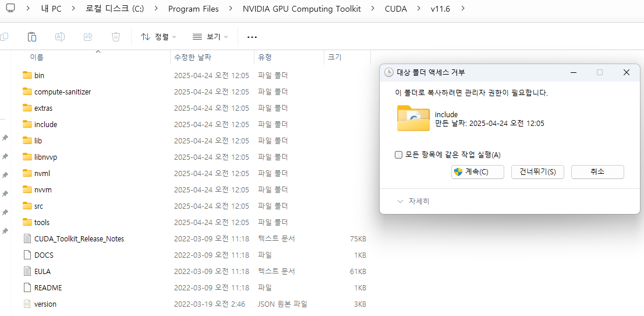Go to CUDA breadcrumb
644x316 pixels.
tap(396, 9)
